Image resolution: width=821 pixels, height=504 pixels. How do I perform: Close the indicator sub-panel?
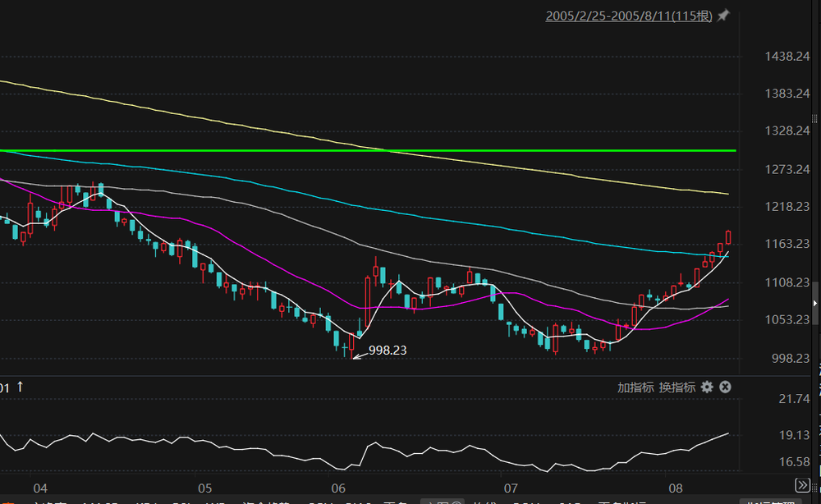point(725,387)
